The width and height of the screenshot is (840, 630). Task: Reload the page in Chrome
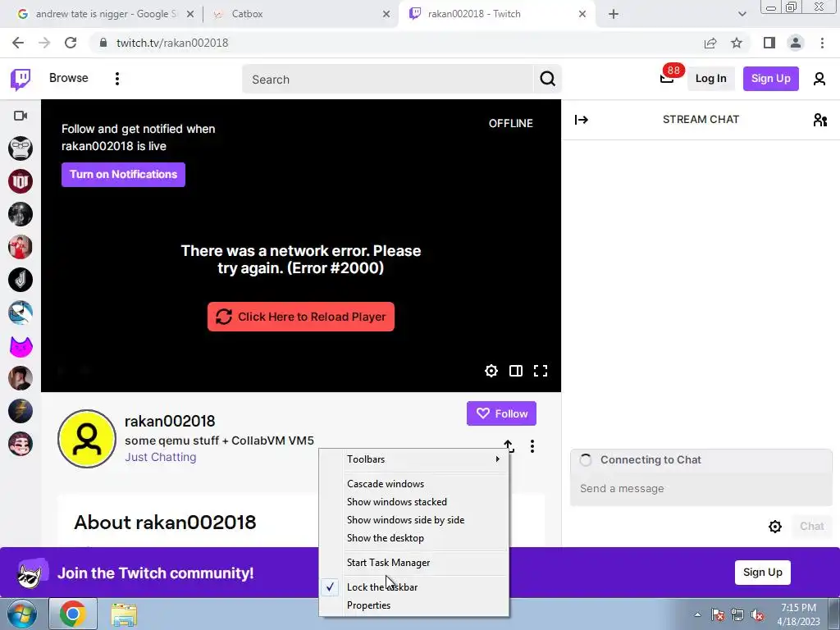click(71, 43)
